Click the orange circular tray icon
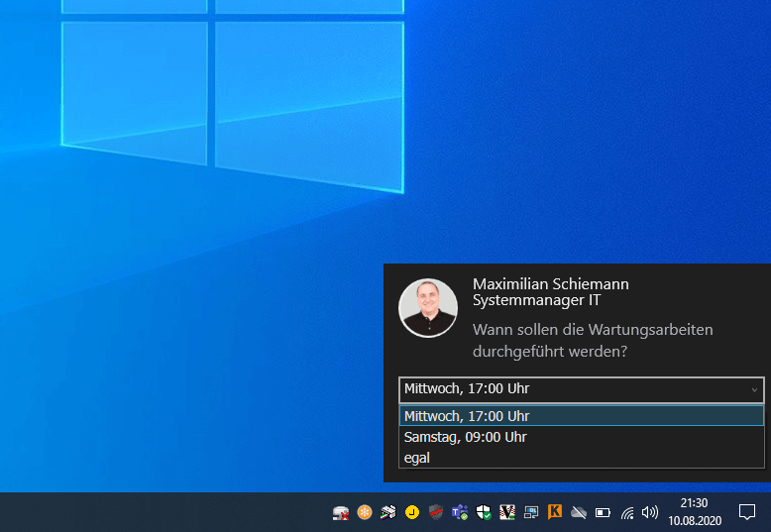Viewport: 771px width, 532px height. click(365, 512)
